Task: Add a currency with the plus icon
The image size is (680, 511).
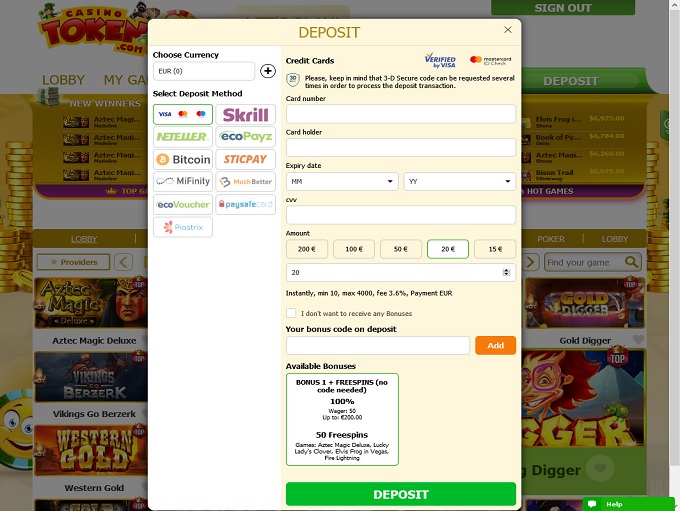Action: (x=268, y=71)
